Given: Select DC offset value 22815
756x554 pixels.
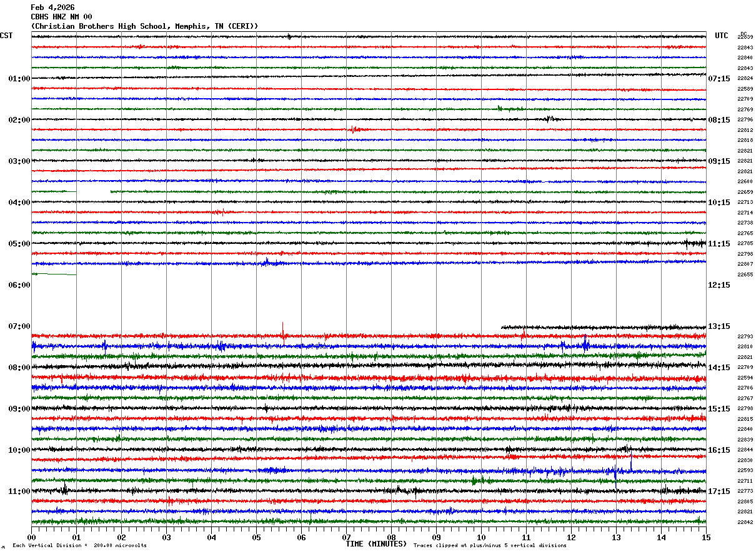Looking at the screenshot, I should pyautogui.click(x=745, y=419).
